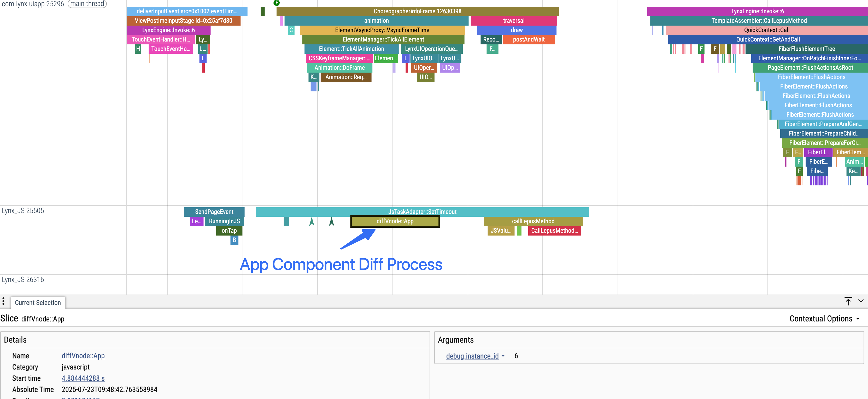Select the QuickContext::GetAndCall slice

coord(768,40)
